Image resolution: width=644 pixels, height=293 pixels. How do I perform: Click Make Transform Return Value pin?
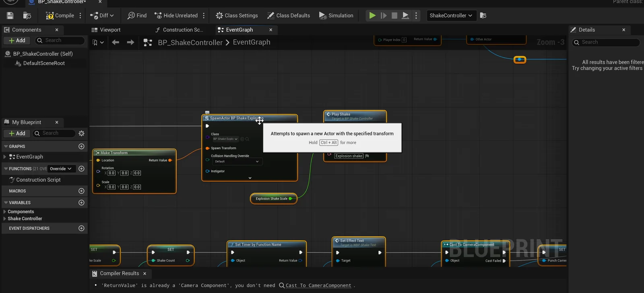click(x=170, y=160)
